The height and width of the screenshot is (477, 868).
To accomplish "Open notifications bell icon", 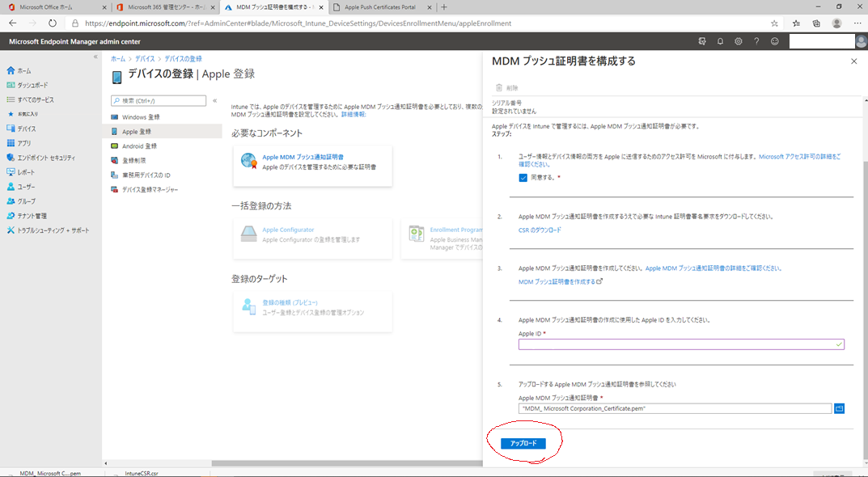I will pos(720,41).
